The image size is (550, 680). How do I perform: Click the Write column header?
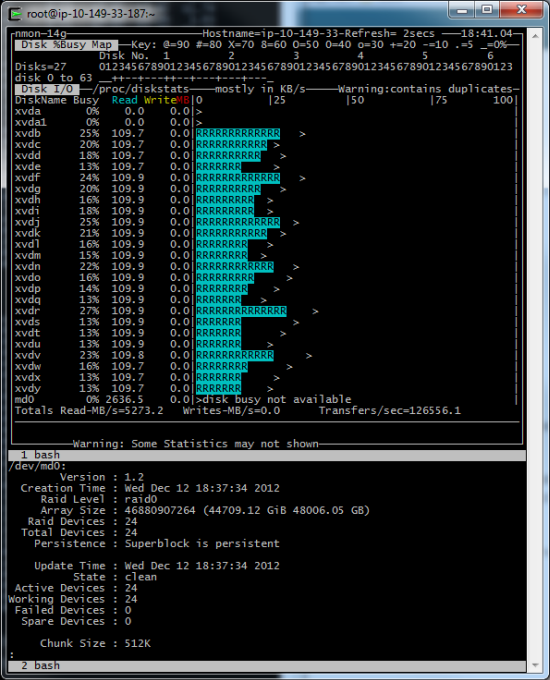click(x=160, y=100)
